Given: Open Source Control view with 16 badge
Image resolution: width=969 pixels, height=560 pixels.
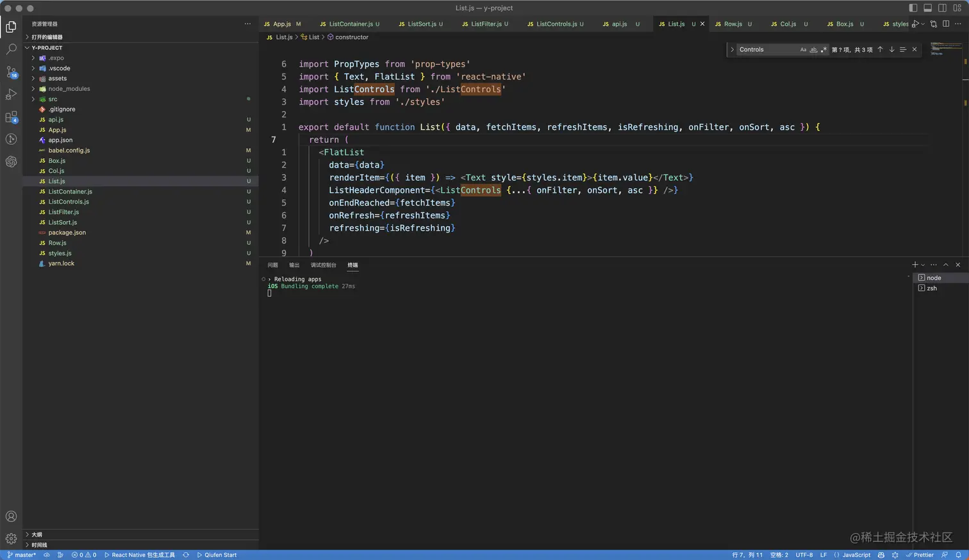Looking at the screenshot, I should (11, 72).
